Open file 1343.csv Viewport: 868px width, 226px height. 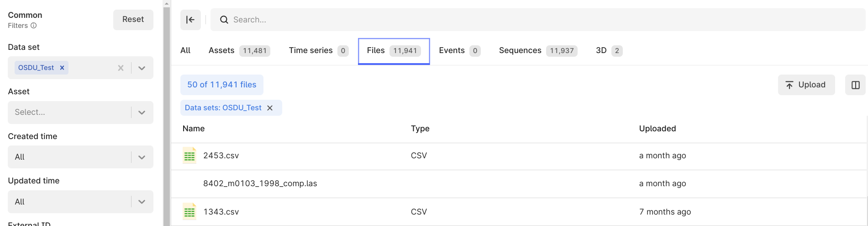click(221, 212)
